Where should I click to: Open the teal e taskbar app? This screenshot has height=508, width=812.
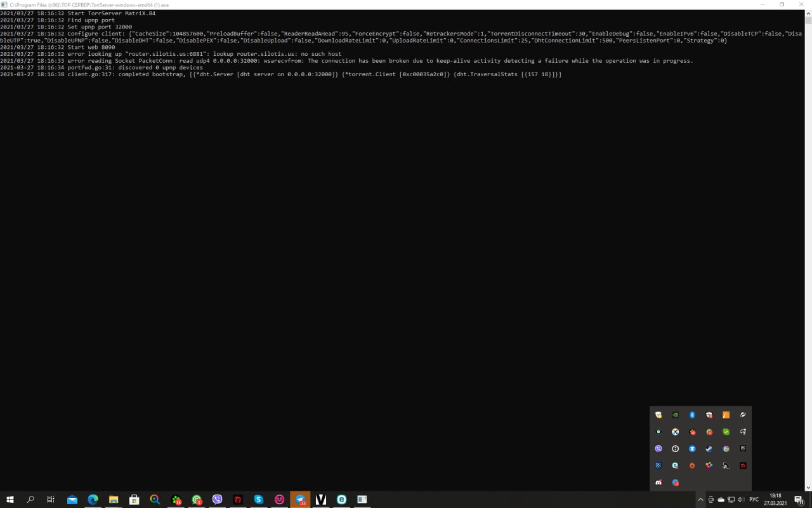click(x=341, y=500)
